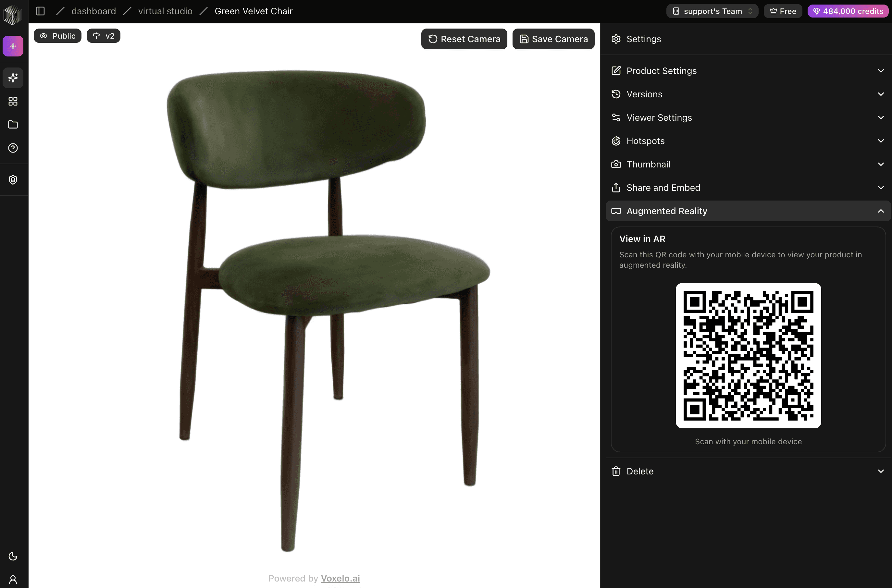Toggle the sidebar panel visibility
The width and height of the screenshot is (892, 588).
[x=40, y=11]
